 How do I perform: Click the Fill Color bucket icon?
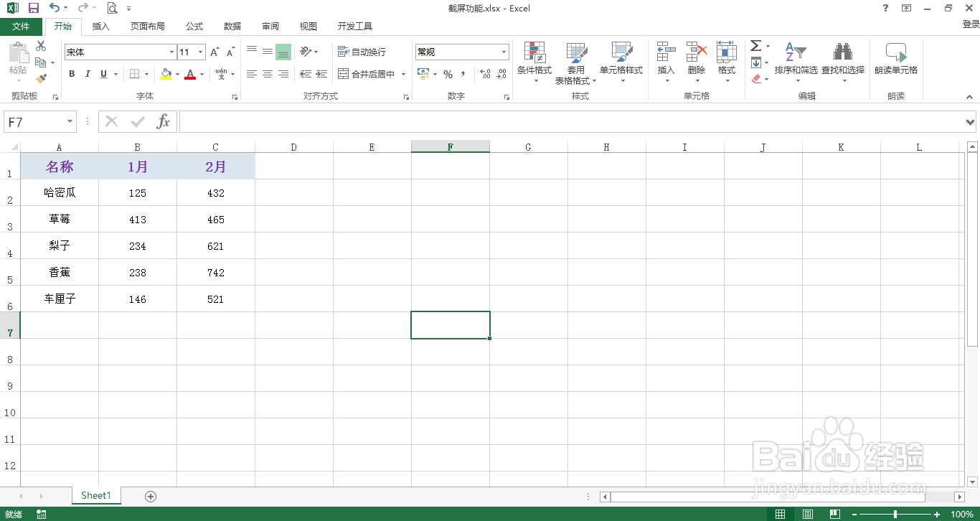[x=165, y=74]
